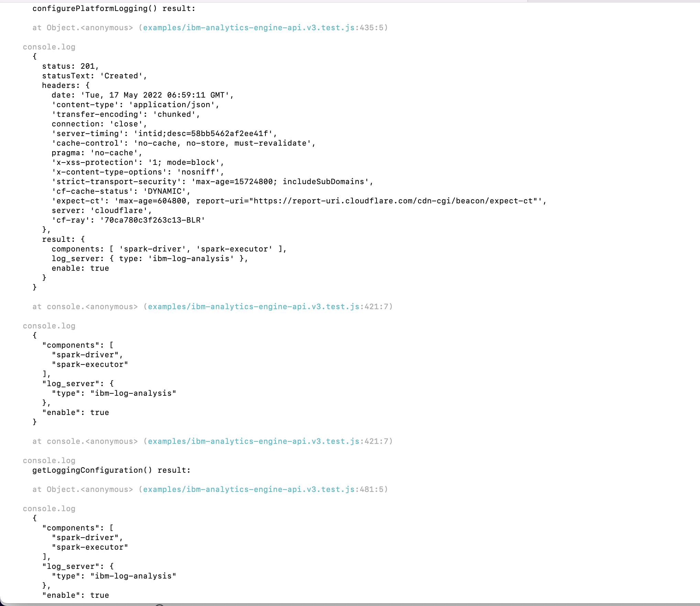Click the date header value 'Tue, 17 May 2022'
Screen dimensions: 700x606
tap(155, 95)
